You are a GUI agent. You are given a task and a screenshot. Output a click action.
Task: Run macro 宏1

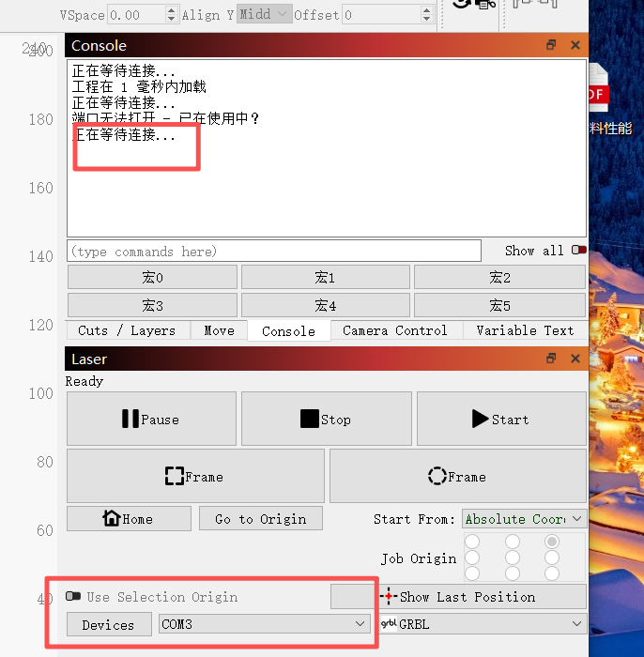click(x=326, y=277)
